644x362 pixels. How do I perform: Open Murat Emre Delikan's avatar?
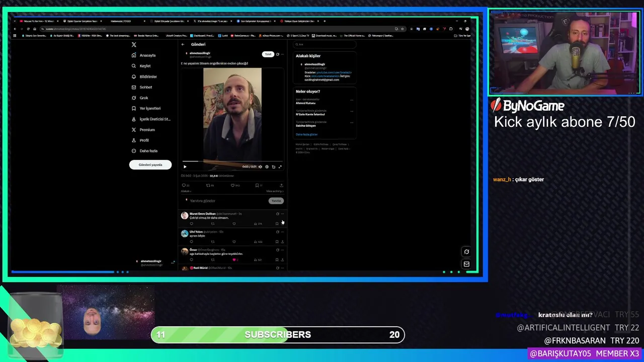coord(185,215)
